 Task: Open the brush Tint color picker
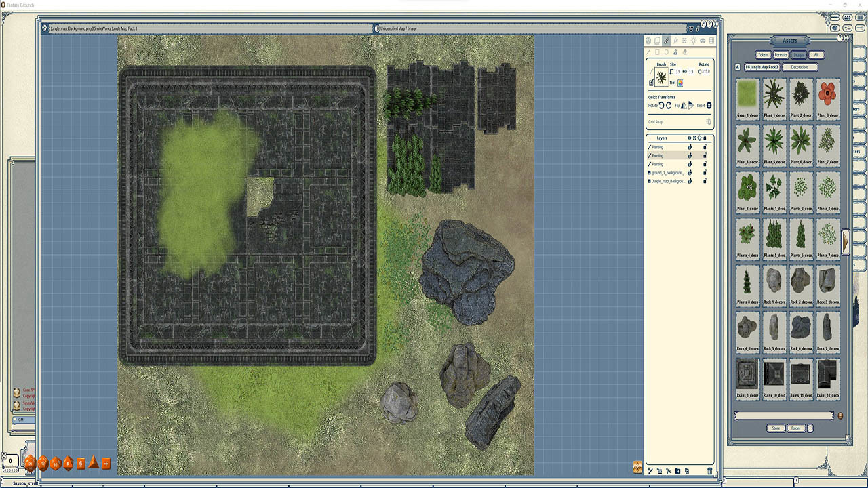click(x=680, y=83)
